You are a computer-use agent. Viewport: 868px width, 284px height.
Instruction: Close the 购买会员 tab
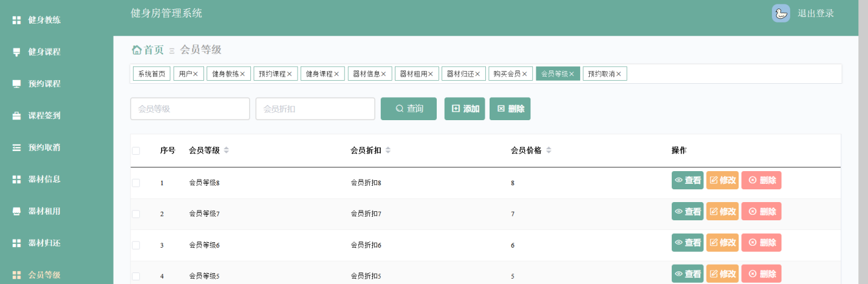524,74
